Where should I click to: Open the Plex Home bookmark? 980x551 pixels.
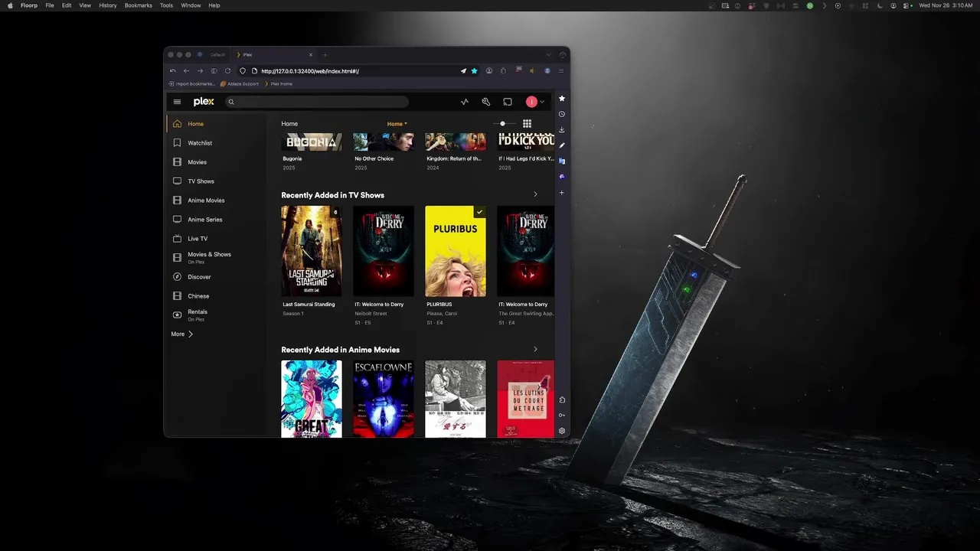(x=278, y=84)
